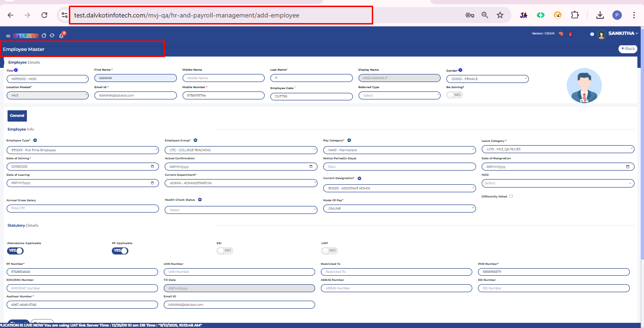Toggle the Attendance Applicable switch
Image resolution: width=644 pixels, height=328 pixels.
(x=15, y=251)
